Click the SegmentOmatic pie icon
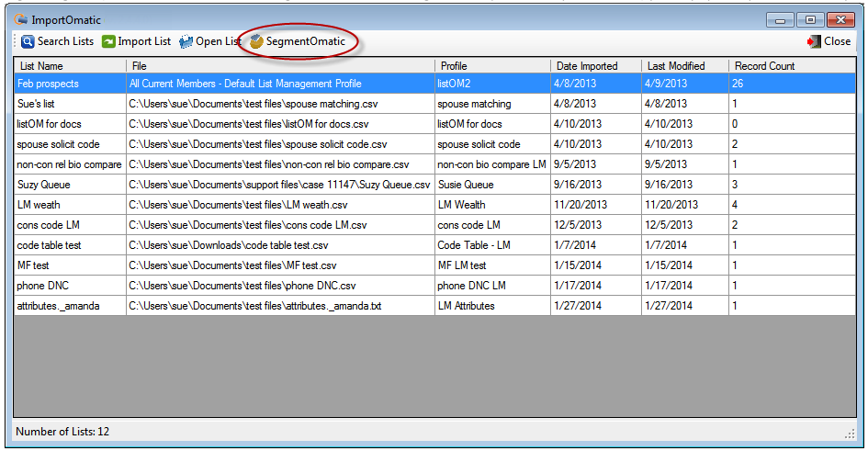This screenshot has width=868, height=451. coord(256,41)
